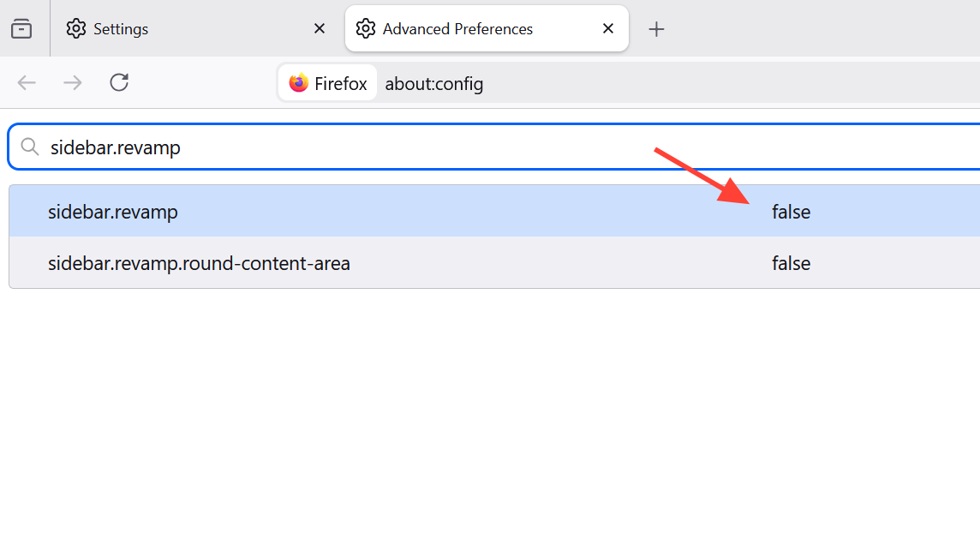This screenshot has width=980, height=552.
Task: Click the sidebar.revamp preference search field
Action: point(428,147)
